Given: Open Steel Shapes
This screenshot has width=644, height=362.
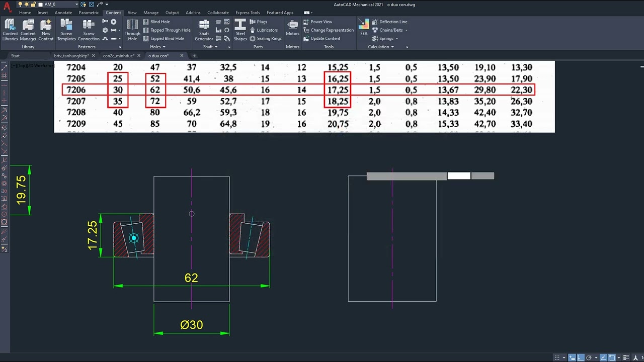Looking at the screenshot, I should click(x=240, y=30).
